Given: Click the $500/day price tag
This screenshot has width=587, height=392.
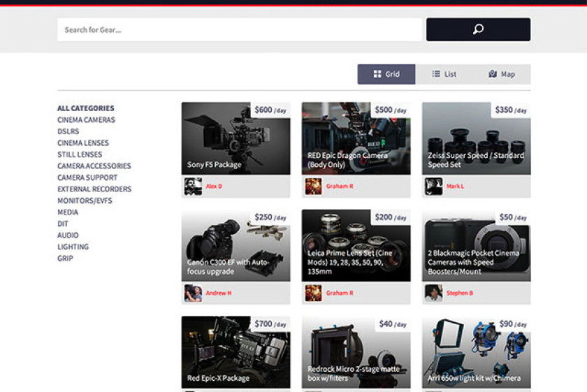Looking at the screenshot, I should click(x=391, y=110).
